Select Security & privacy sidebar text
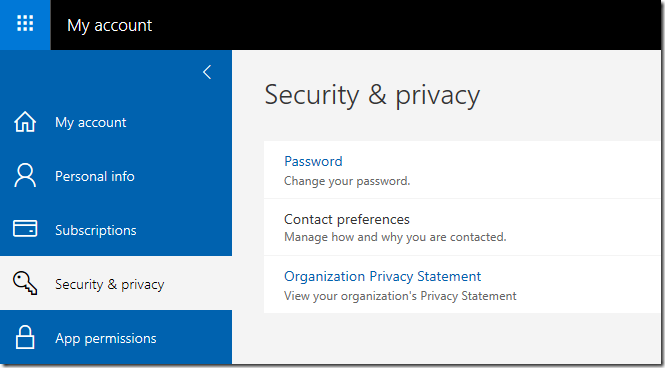The width and height of the screenshot is (665, 368). [x=109, y=284]
